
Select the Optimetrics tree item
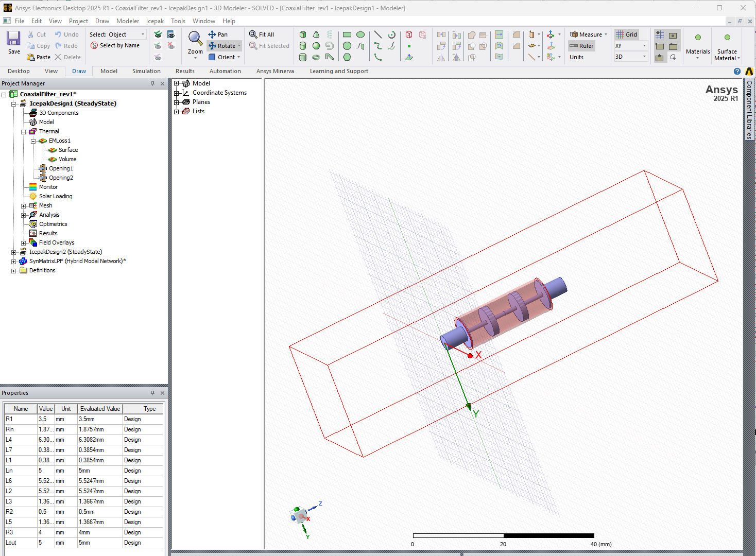click(x=53, y=224)
